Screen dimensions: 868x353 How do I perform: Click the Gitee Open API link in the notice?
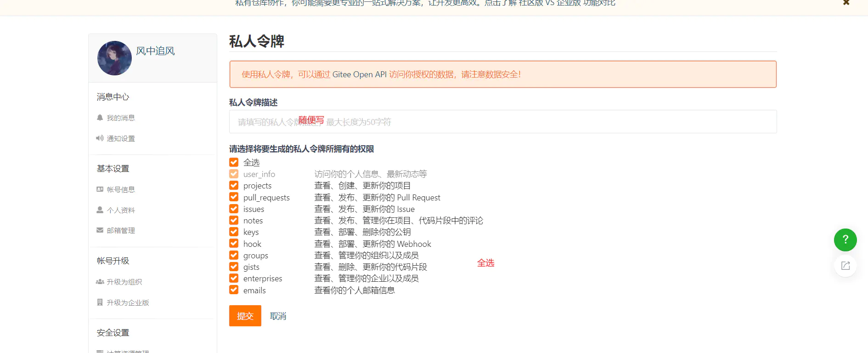click(x=360, y=74)
